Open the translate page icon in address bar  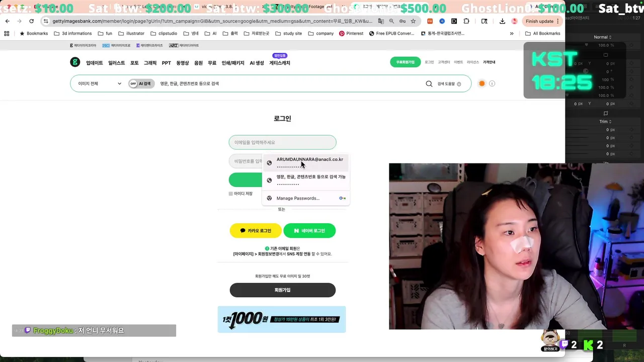coord(381,21)
